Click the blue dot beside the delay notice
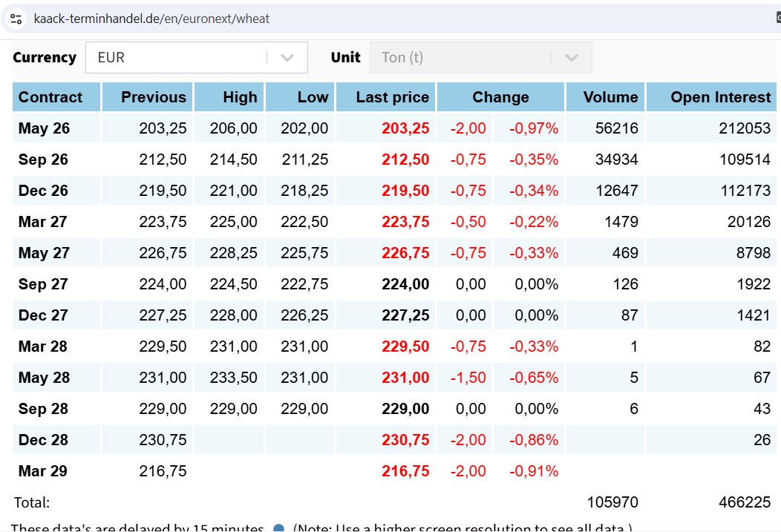The image size is (781, 532). 279,528
